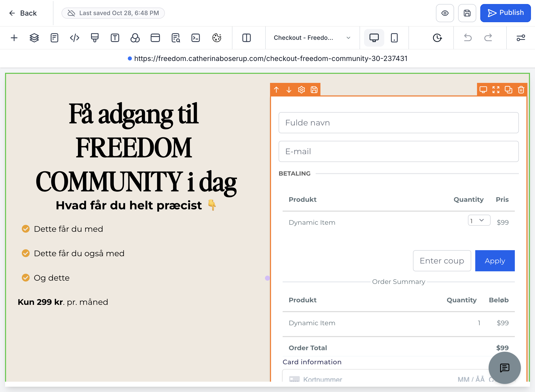
Task: Open the layers panel icon
Action: pyautogui.click(x=34, y=38)
